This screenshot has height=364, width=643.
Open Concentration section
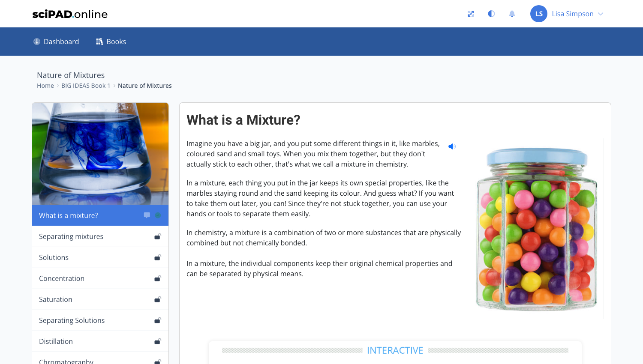click(x=100, y=278)
